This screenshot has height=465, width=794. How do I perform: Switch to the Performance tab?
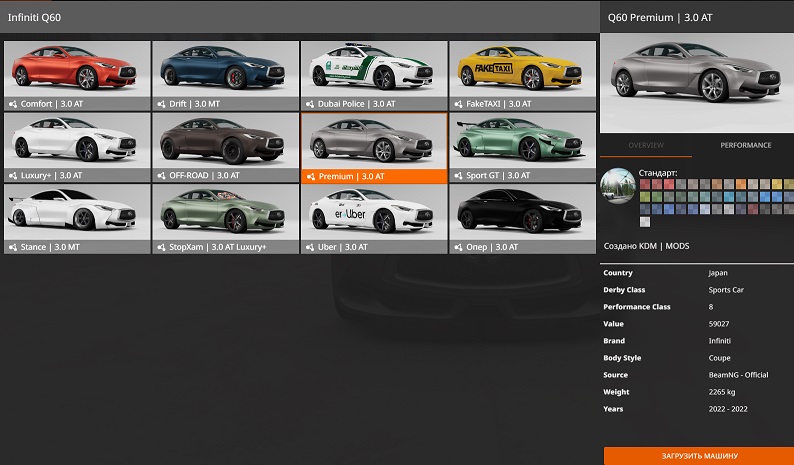click(745, 145)
